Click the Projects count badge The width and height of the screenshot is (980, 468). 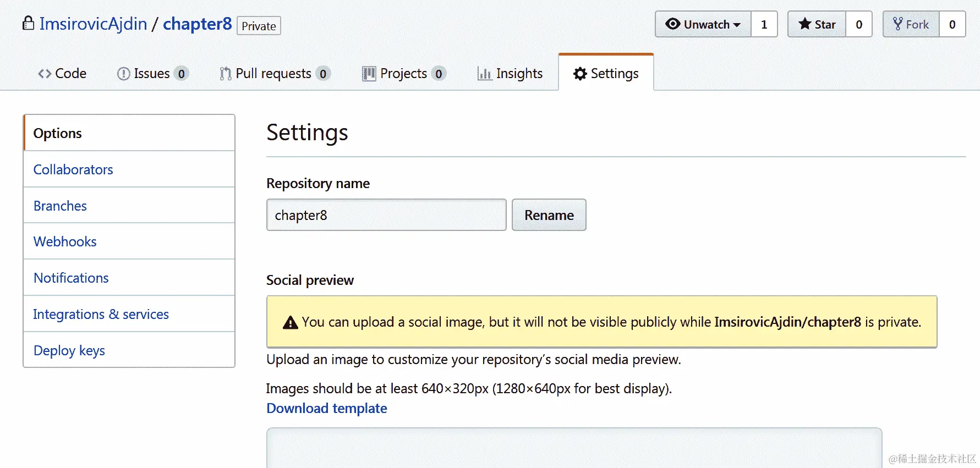coord(439,74)
